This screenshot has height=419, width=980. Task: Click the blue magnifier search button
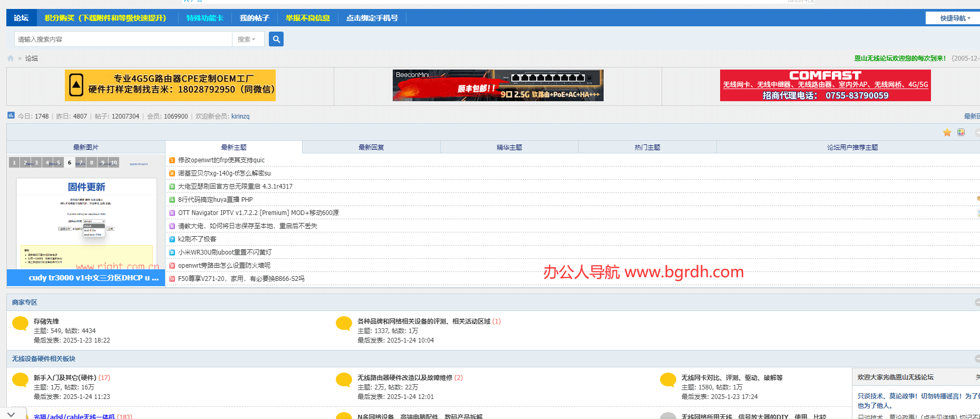pos(276,39)
